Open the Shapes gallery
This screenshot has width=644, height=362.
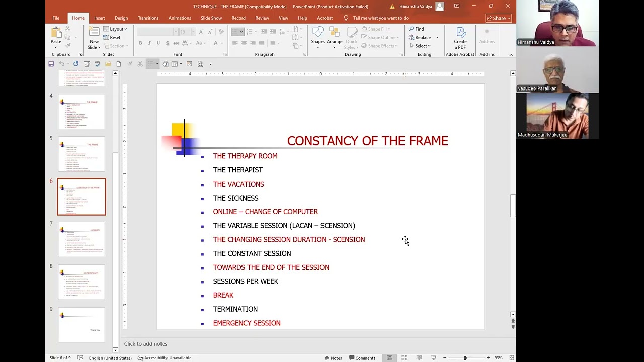pyautogui.click(x=318, y=38)
